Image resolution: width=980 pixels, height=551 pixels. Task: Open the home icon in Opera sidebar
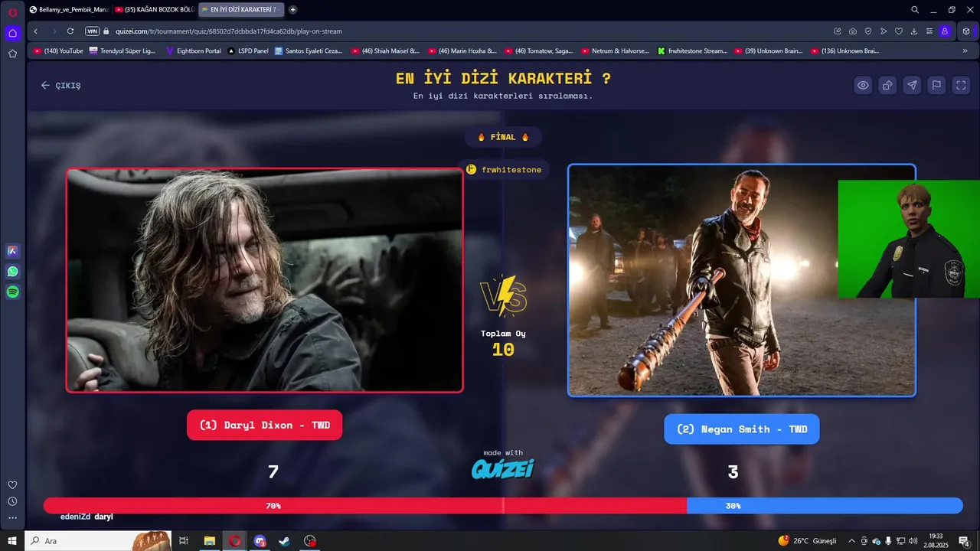pos(12,33)
